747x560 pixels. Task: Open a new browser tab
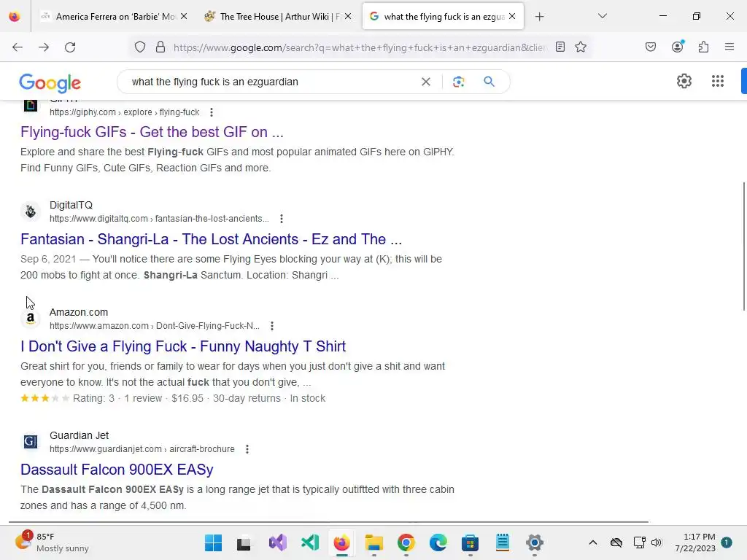(539, 17)
